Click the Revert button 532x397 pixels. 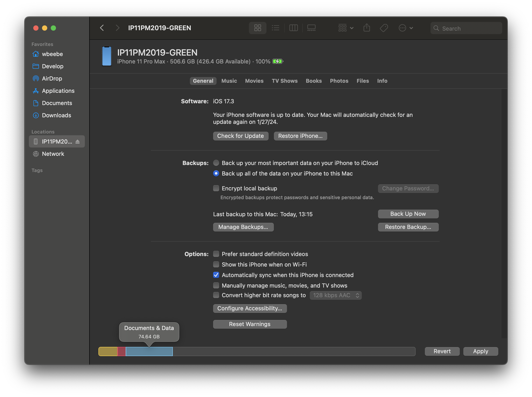click(442, 351)
